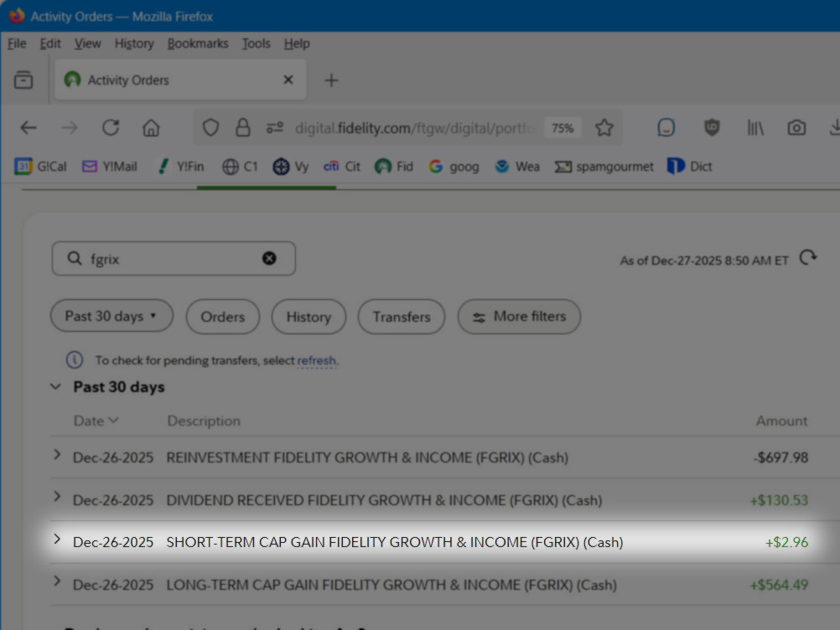Open the Y!Fin bookmark

[180, 167]
